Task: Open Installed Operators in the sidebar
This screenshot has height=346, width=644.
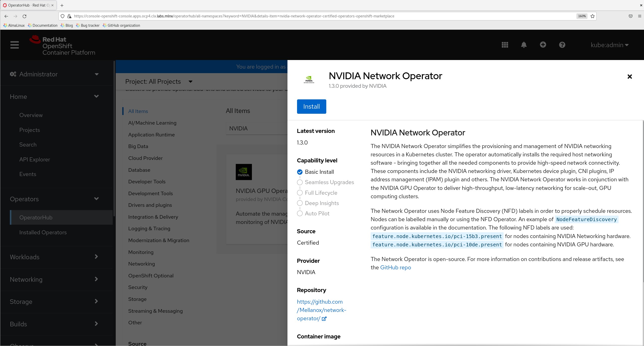Action: [43, 233]
